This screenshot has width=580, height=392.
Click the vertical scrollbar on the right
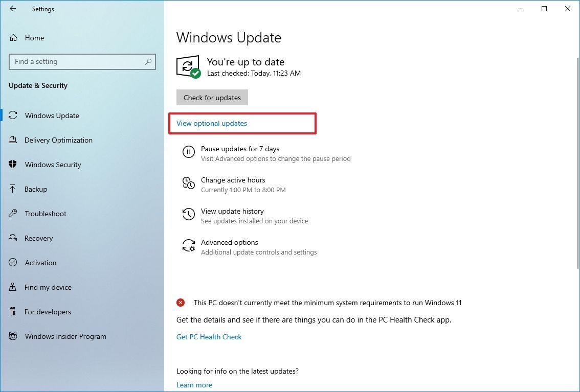point(578,163)
